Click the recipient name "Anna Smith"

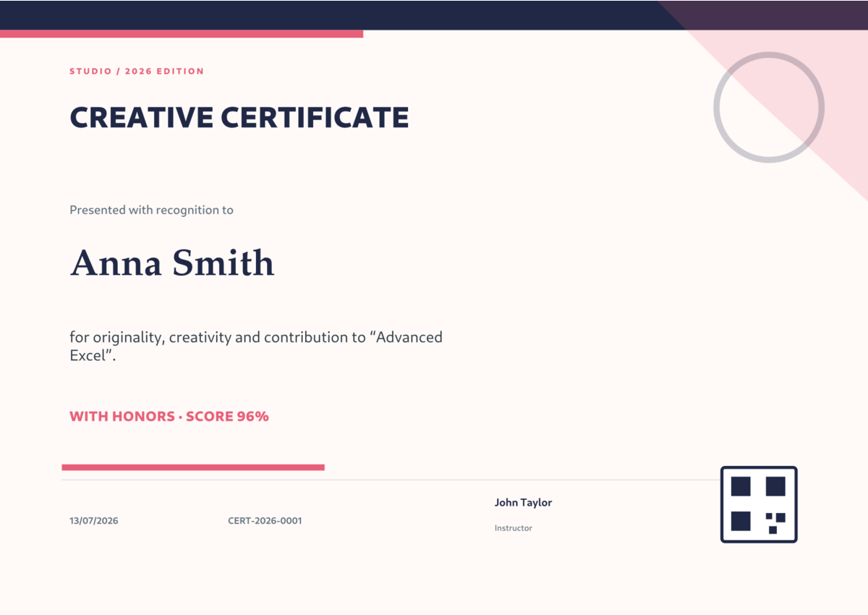tap(172, 263)
